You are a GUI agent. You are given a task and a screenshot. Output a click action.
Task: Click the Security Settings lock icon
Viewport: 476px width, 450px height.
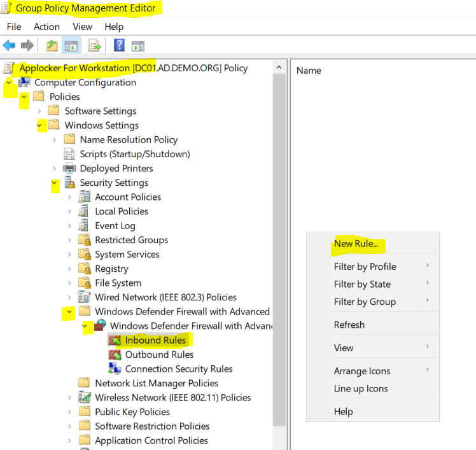click(x=70, y=182)
